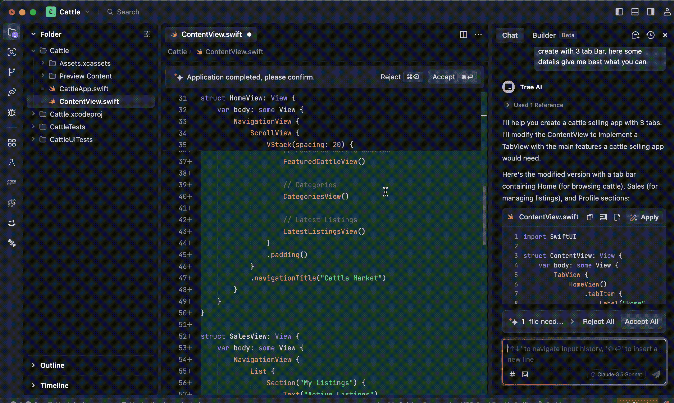Open the Explorer icon in the activity bar
This screenshot has width=674, height=403.
[x=12, y=33]
